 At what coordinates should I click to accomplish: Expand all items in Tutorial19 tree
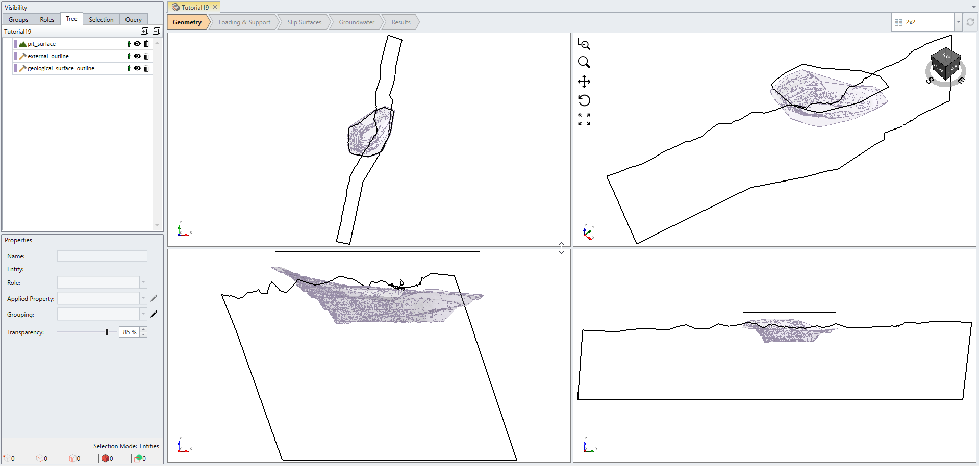pos(144,32)
